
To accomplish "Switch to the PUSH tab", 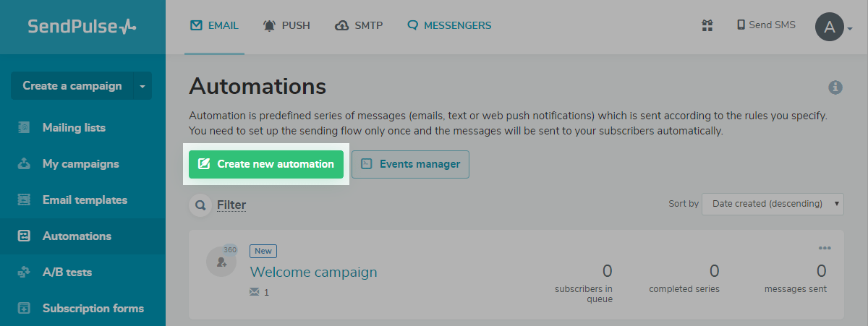I will coord(287,25).
